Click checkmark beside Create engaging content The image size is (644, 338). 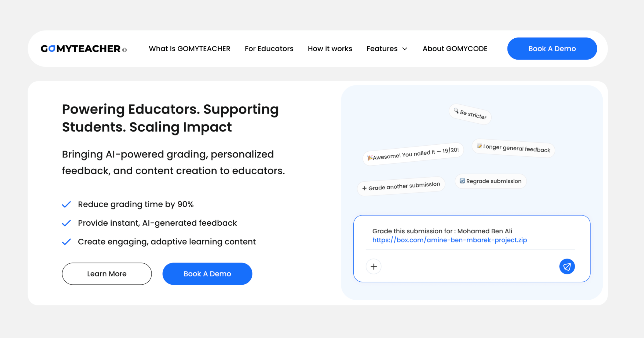(66, 242)
